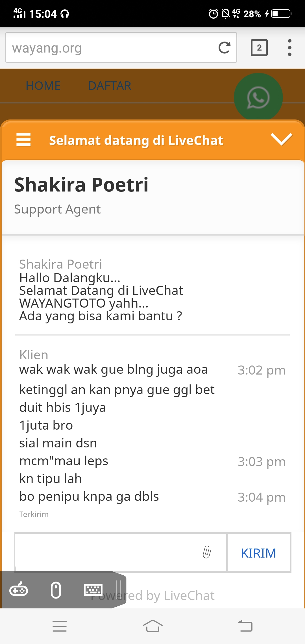Tap the gamepad icon in floating toolbar
Viewport: 305px width, 644px height.
(19, 590)
